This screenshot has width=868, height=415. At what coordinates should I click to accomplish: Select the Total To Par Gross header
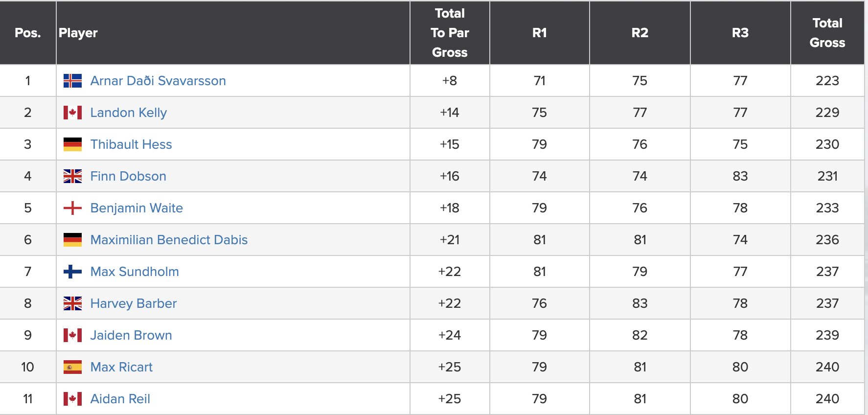[450, 33]
